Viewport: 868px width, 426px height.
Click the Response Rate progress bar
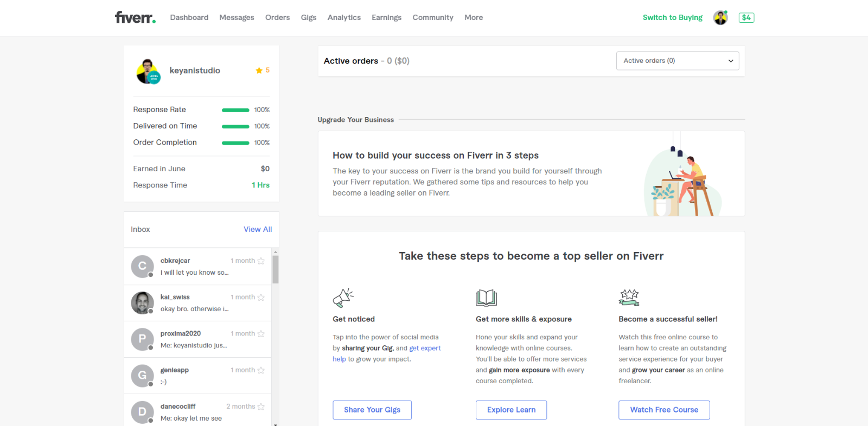pyautogui.click(x=235, y=110)
